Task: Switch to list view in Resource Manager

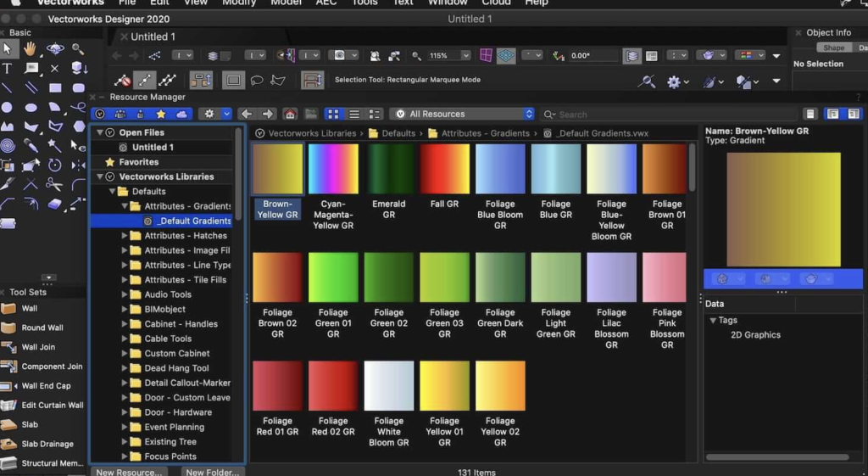Action: click(354, 114)
